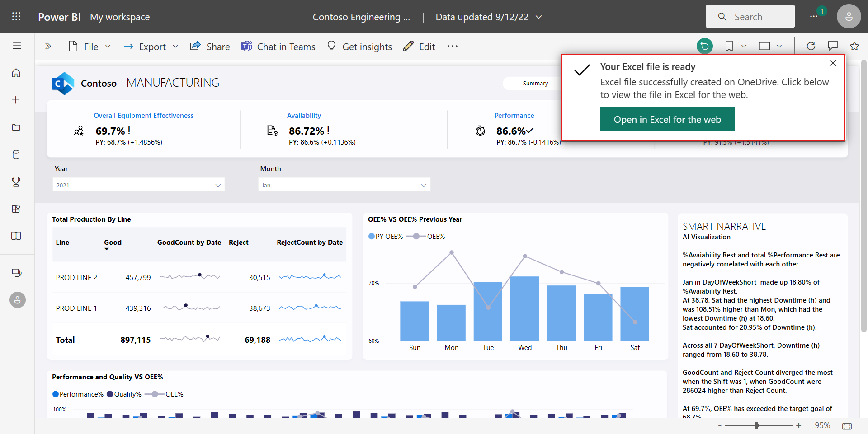Click the Create plus icon in sidebar
This screenshot has width=868, height=434.
click(16, 100)
